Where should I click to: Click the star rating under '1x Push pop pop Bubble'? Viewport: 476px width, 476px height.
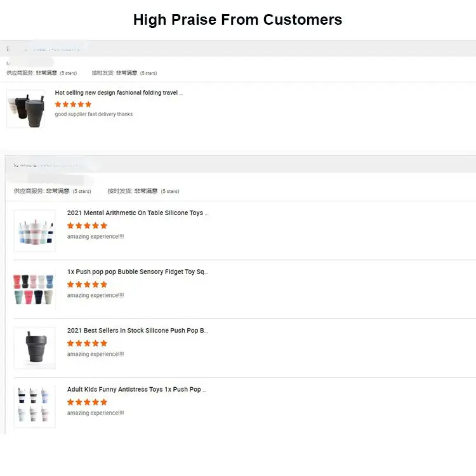[x=87, y=284]
